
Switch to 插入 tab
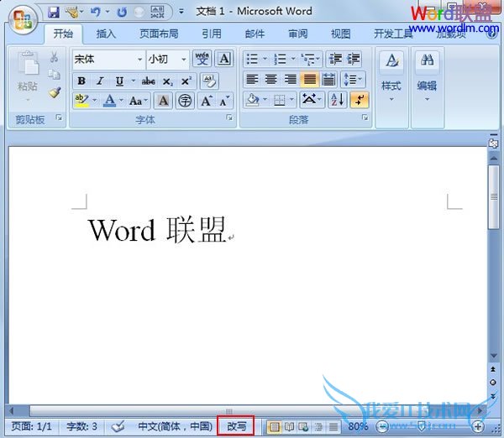coord(106,34)
